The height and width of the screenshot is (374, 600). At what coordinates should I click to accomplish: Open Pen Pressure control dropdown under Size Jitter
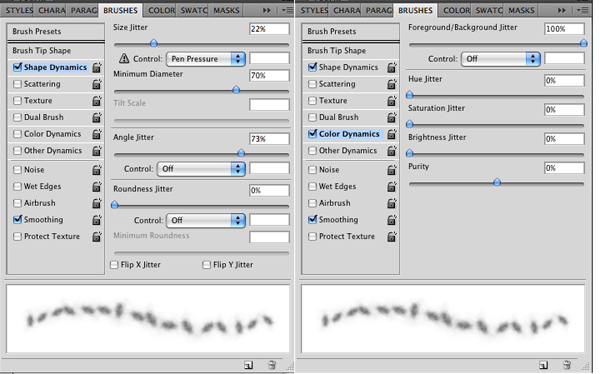pyautogui.click(x=206, y=59)
